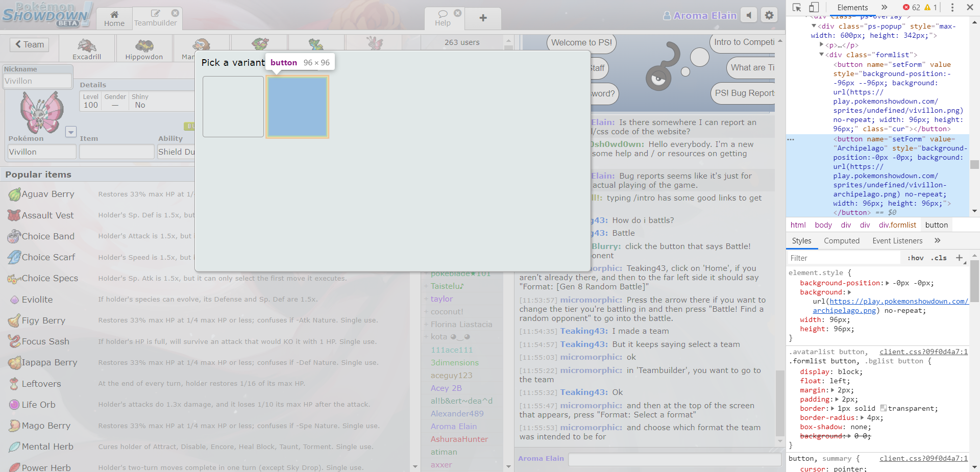This screenshot has height=472, width=980.
Task: Toggle the device toolbar icon
Action: [814, 7]
